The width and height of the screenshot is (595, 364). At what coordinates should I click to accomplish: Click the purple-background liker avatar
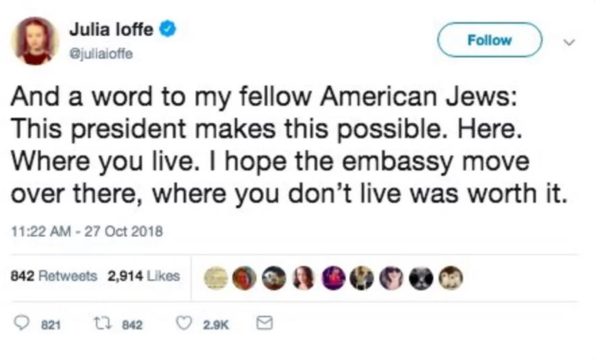(334, 279)
